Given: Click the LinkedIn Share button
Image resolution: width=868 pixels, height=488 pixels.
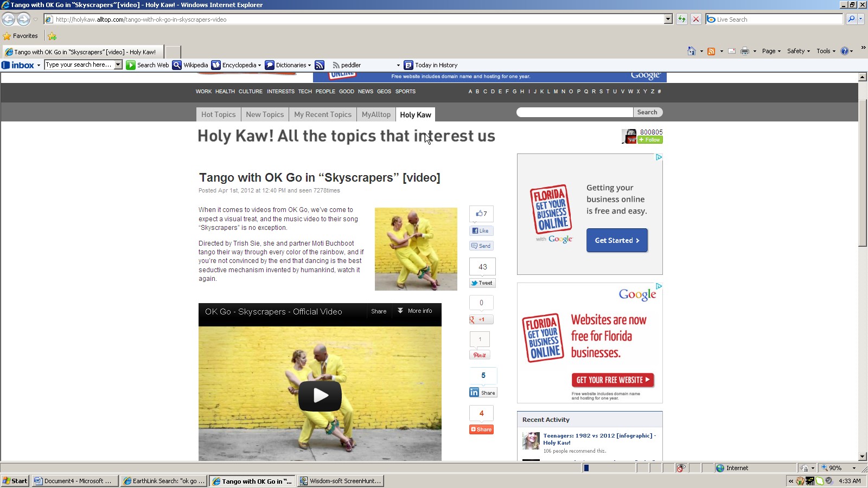Looking at the screenshot, I should tap(483, 393).
